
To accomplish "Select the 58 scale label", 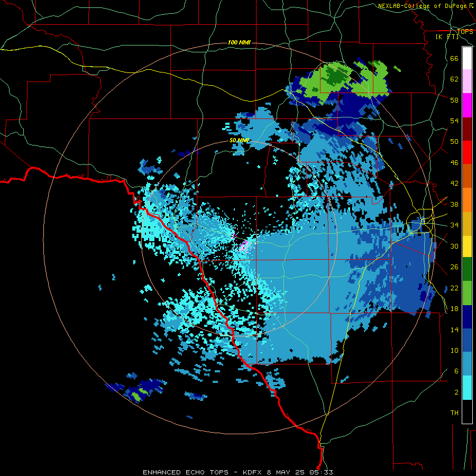I will pyautogui.click(x=454, y=100).
